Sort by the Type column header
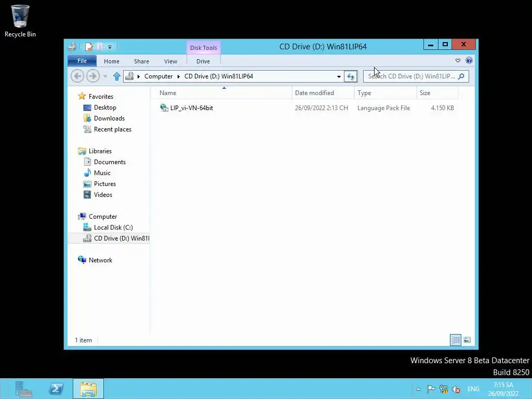Viewport: 532px width, 399px height. point(385,93)
